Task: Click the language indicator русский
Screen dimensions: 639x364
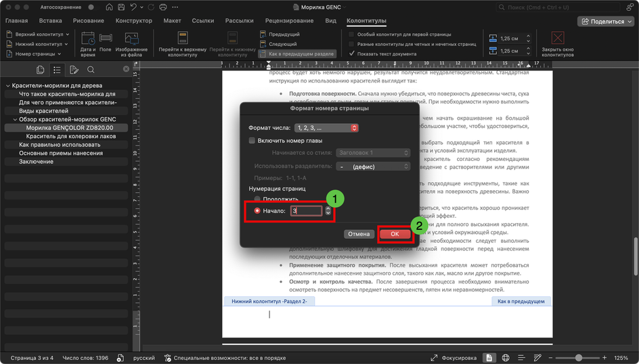Action: pos(144,358)
